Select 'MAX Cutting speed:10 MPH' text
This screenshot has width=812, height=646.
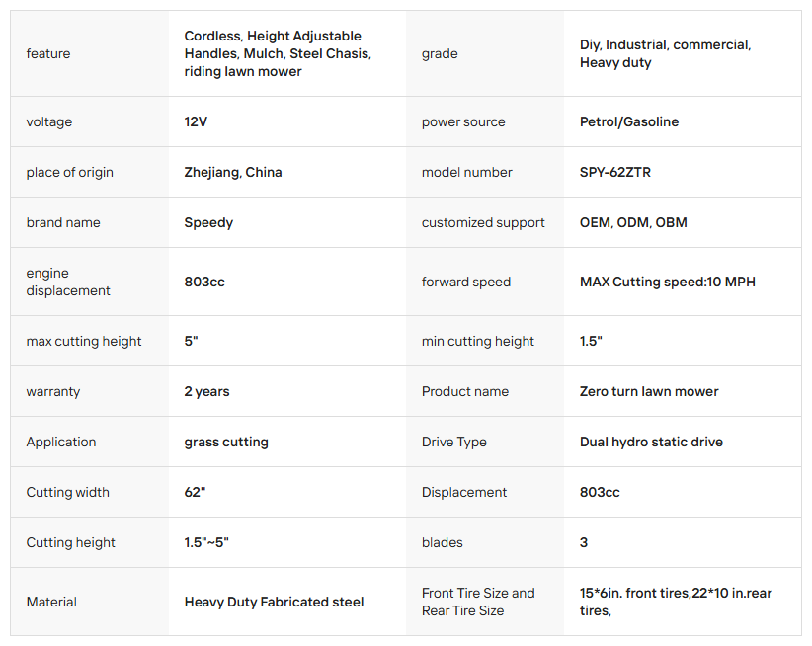click(667, 282)
